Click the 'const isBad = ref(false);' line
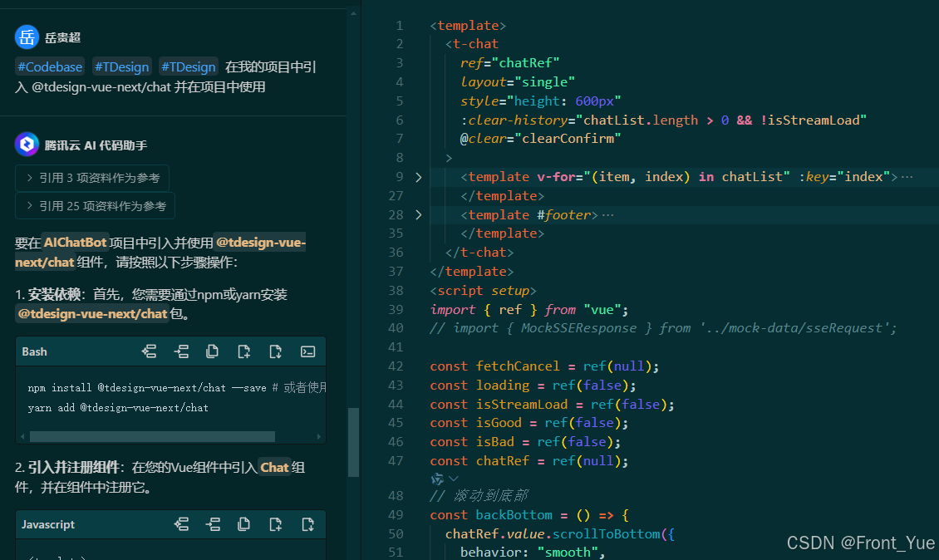Viewport: 939px width, 560px height. tap(525, 442)
